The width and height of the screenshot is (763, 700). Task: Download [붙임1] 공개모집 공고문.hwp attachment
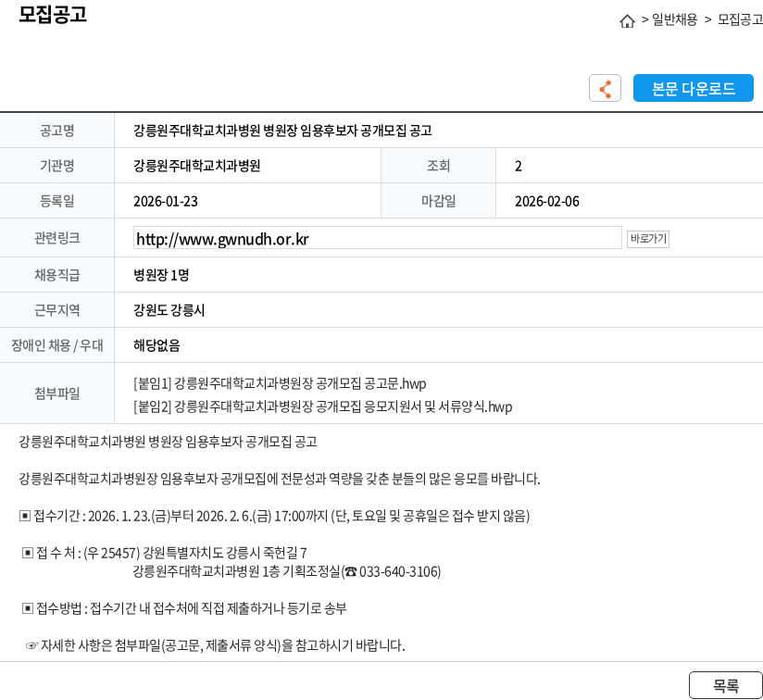coord(280,384)
